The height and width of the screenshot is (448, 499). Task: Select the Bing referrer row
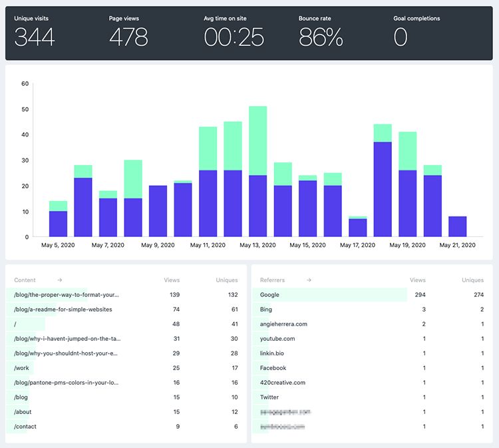point(266,310)
